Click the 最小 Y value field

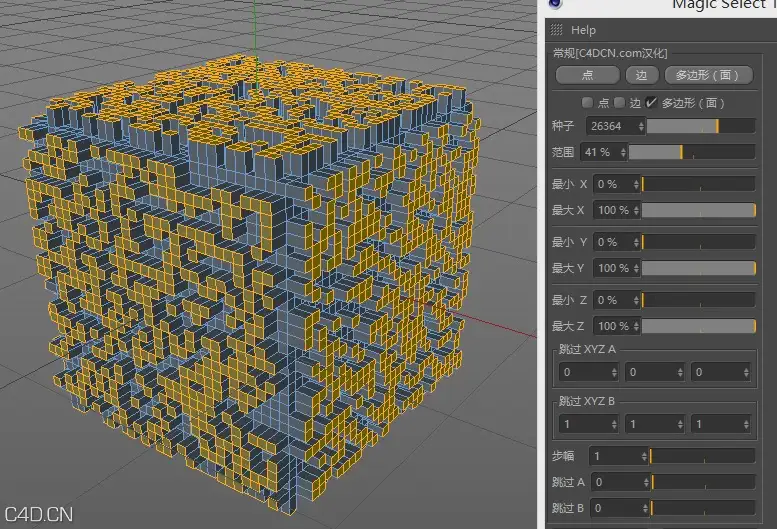612,242
